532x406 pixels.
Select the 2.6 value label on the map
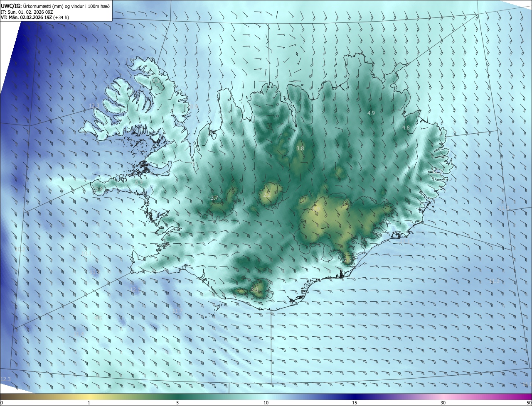pyautogui.click(x=348, y=260)
